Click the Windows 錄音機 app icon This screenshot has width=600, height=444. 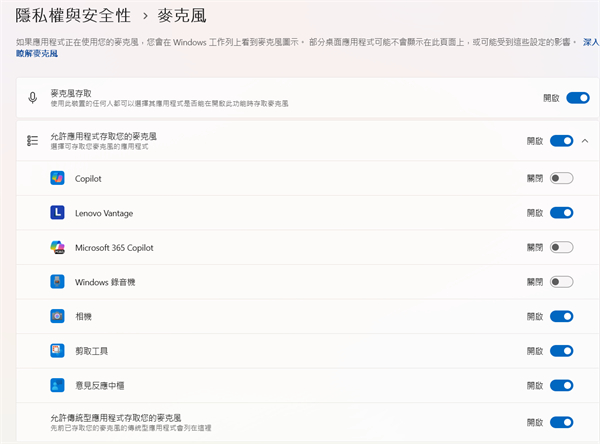(57, 282)
